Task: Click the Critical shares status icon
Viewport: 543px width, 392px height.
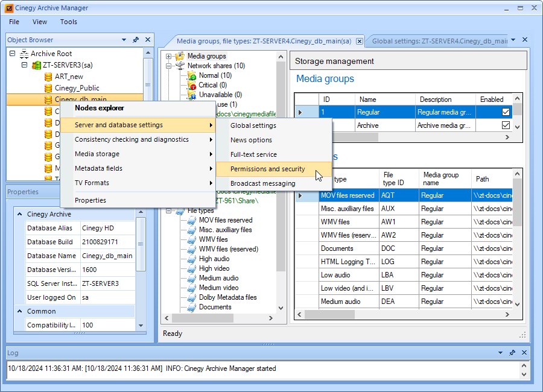Action: point(191,85)
